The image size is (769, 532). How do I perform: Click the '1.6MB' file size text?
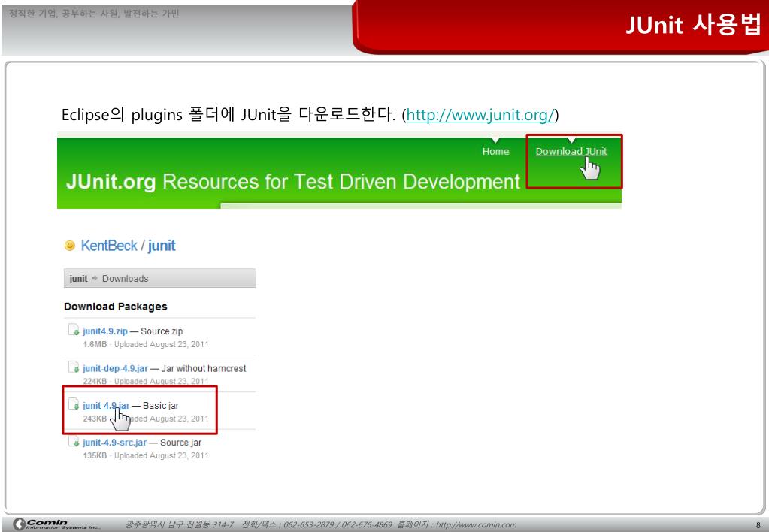tap(95, 344)
